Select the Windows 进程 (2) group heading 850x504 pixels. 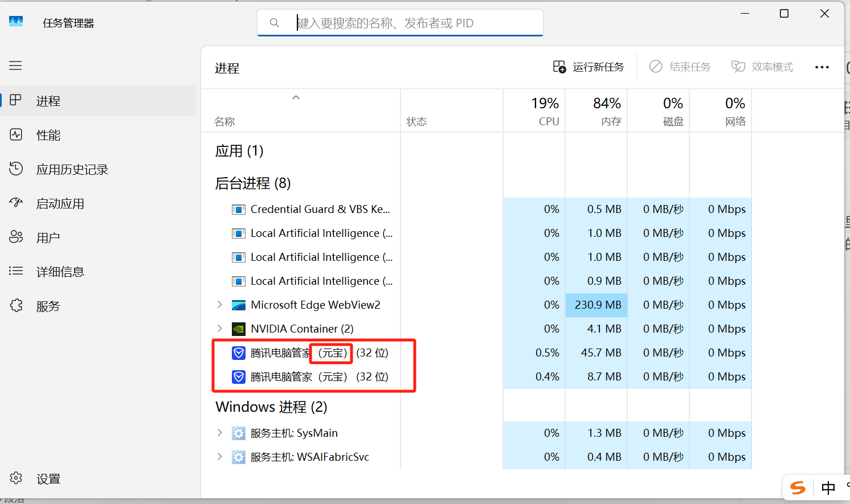(x=271, y=407)
